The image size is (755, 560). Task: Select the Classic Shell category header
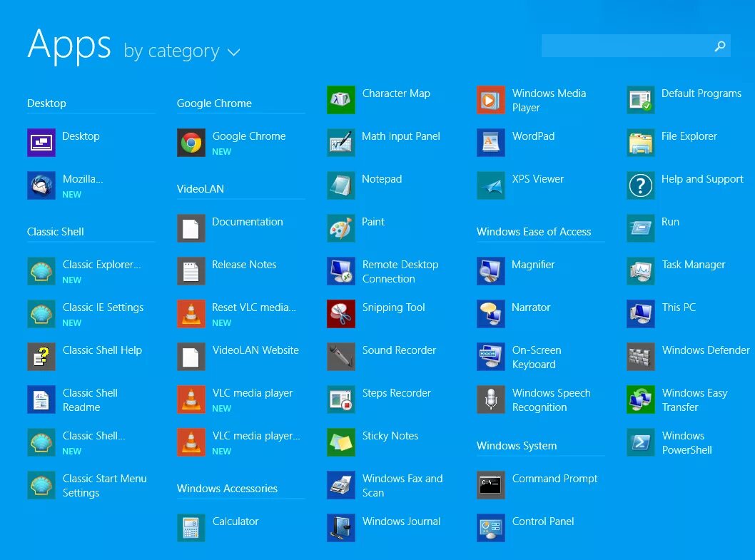click(56, 232)
